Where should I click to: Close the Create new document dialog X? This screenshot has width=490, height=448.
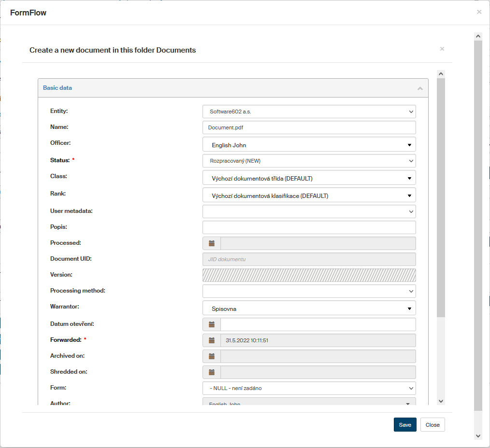click(x=442, y=49)
